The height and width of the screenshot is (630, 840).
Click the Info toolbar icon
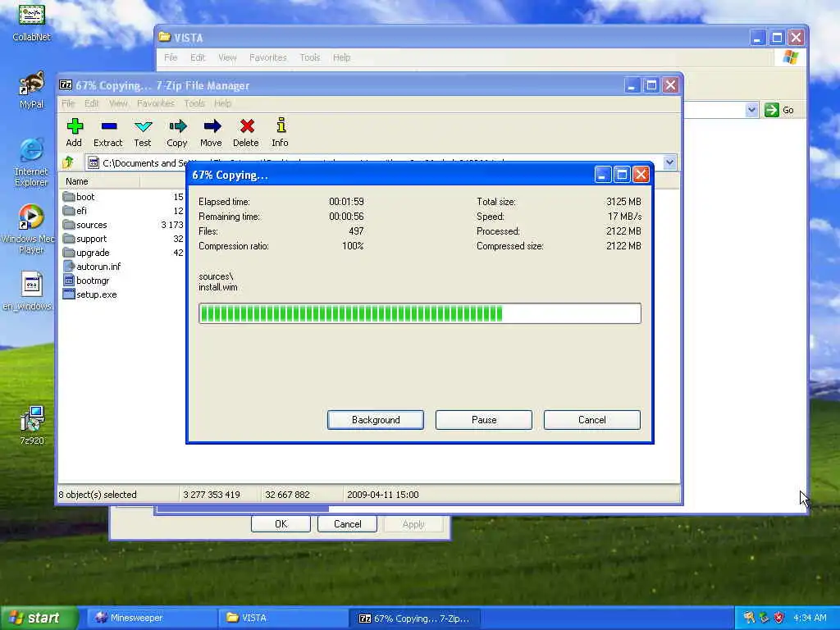pos(281,126)
